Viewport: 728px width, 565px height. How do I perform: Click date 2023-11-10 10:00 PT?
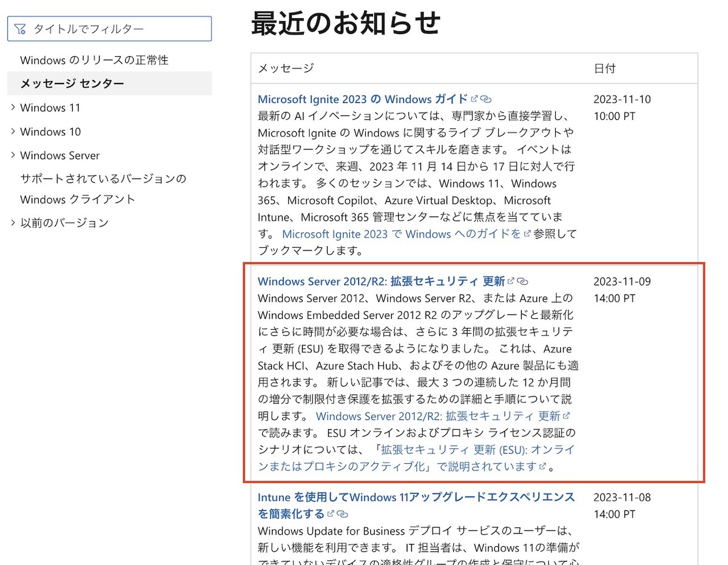tap(622, 107)
